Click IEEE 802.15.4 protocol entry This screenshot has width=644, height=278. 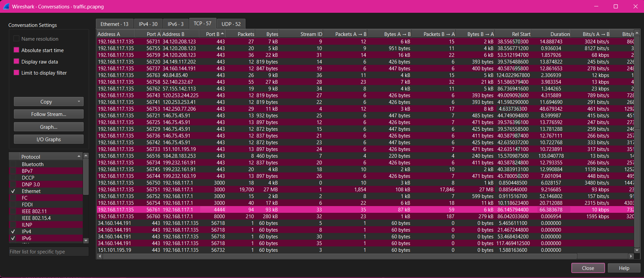[36, 218]
